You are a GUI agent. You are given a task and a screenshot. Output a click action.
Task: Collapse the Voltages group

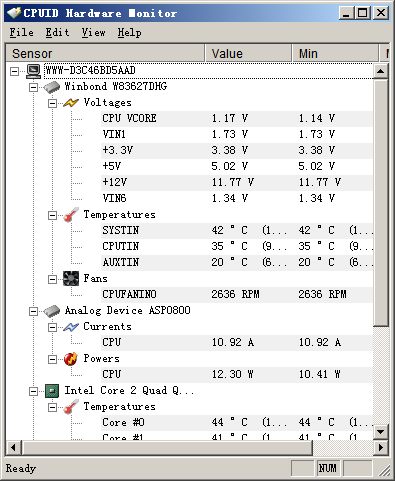[52, 103]
